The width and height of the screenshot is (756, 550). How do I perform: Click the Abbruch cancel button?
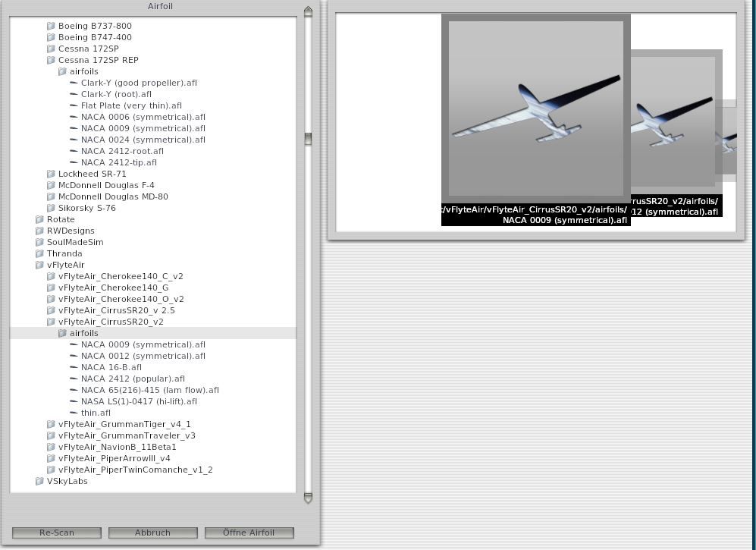click(x=152, y=533)
